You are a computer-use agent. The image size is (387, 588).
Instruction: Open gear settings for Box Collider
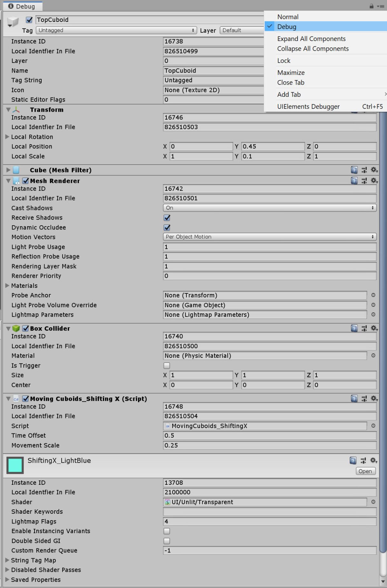click(x=374, y=328)
